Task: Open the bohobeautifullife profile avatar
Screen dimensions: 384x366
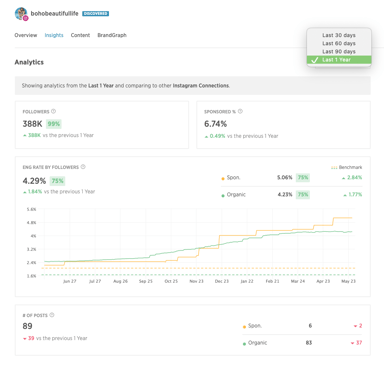Action: tap(21, 14)
